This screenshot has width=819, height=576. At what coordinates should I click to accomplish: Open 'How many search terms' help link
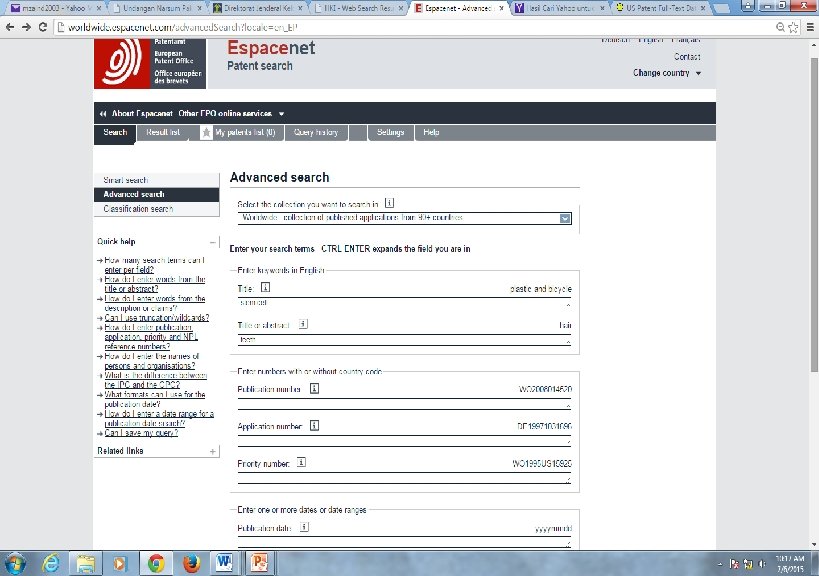(155, 265)
